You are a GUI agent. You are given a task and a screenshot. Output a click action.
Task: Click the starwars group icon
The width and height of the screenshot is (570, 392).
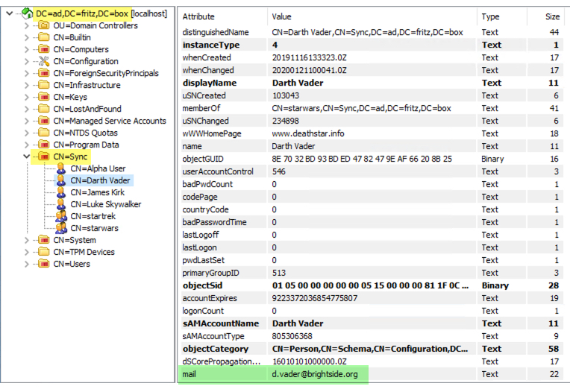[61, 228]
